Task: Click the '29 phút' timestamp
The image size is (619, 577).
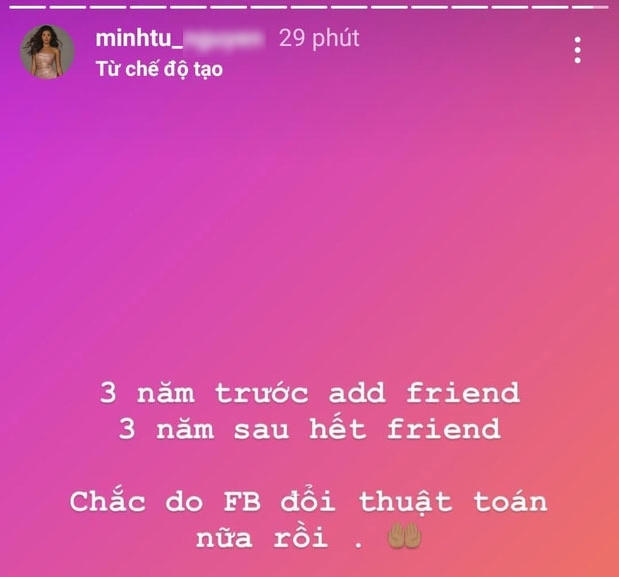Action: (319, 38)
